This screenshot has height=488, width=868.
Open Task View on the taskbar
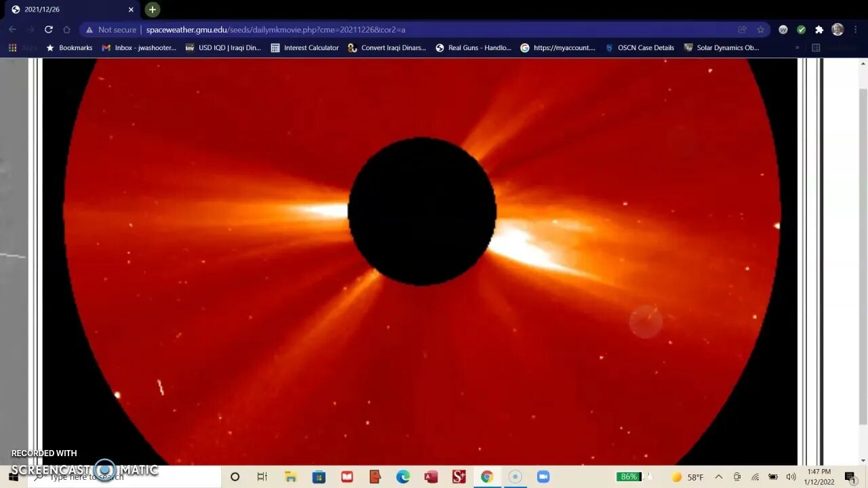coord(262,476)
